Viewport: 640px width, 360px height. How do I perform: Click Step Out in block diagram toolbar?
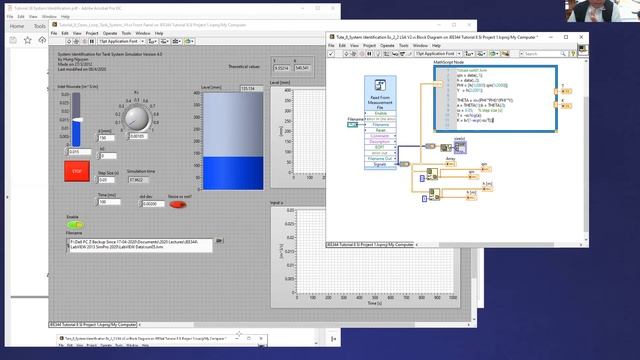coord(409,53)
